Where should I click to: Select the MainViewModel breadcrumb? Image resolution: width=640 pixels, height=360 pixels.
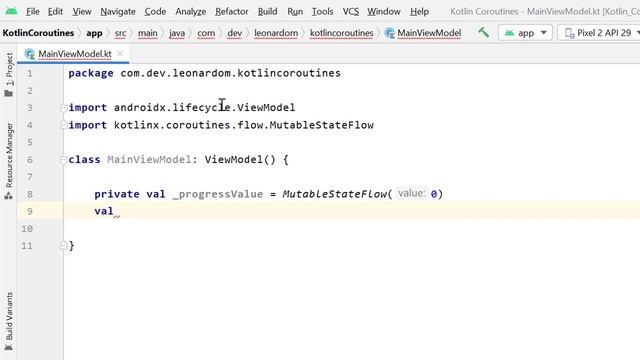point(423,33)
